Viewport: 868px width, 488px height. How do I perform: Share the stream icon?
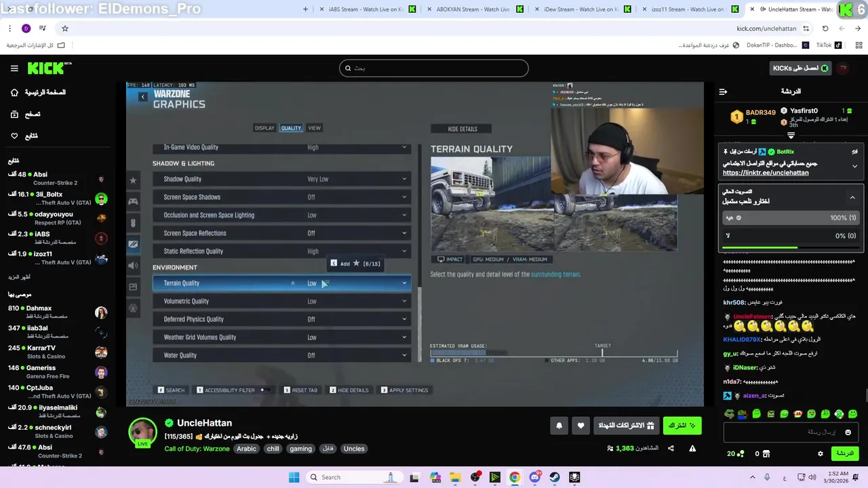[x=671, y=448]
